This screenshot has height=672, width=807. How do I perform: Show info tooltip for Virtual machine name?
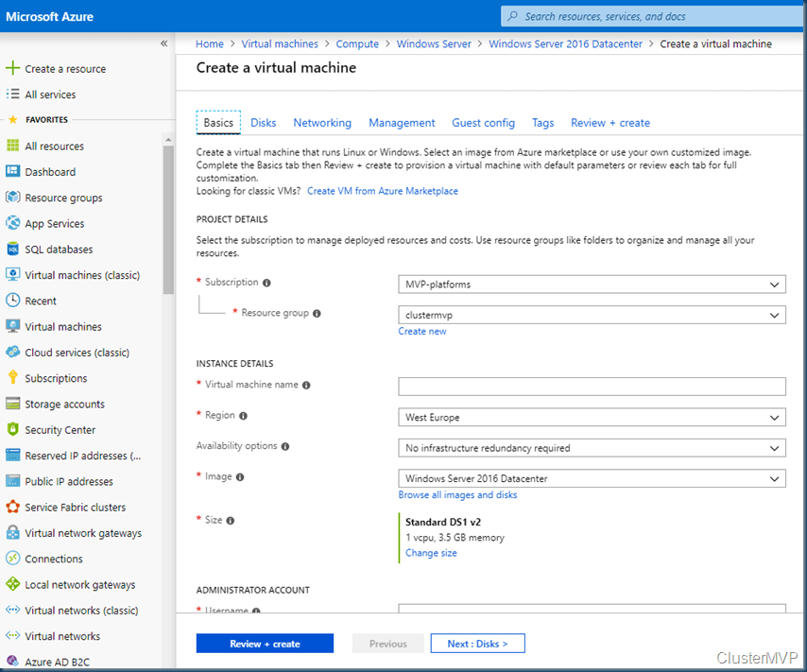click(306, 386)
